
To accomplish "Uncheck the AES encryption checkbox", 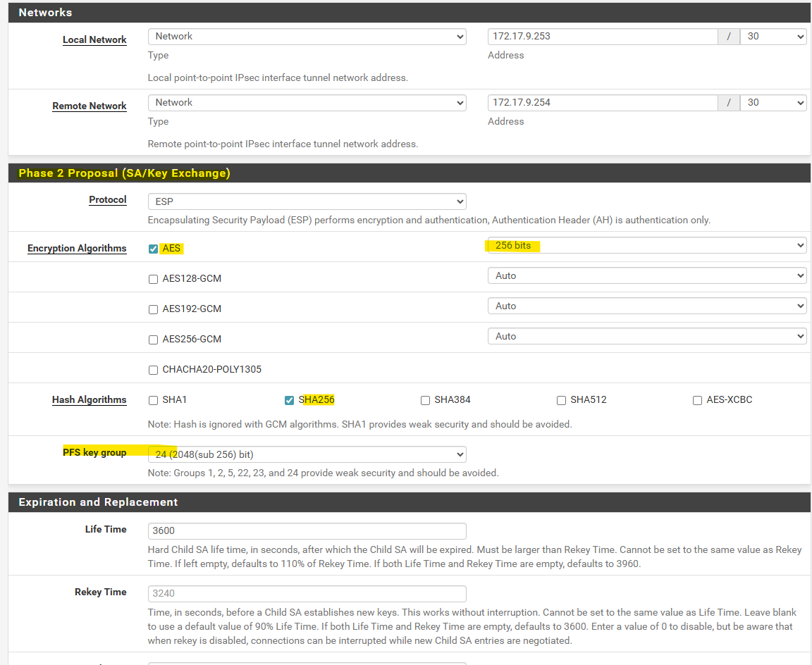I will click(x=153, y=249).
